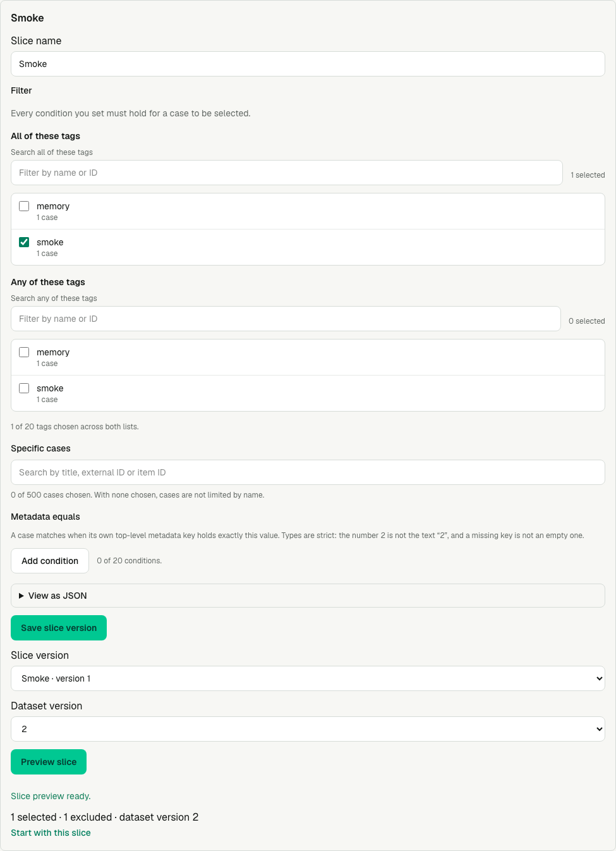Focus the Specific cases search field

308,472
